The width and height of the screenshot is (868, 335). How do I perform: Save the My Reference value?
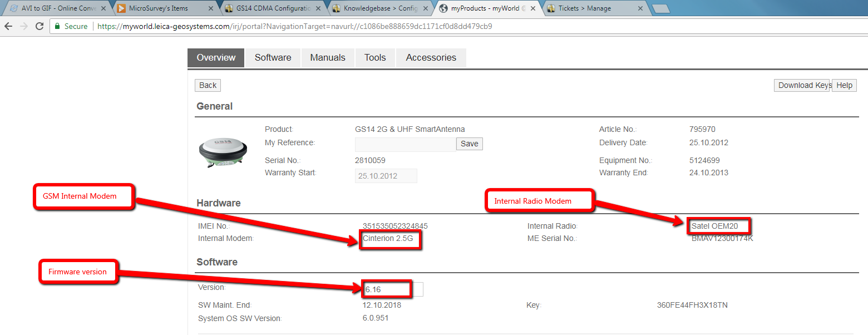(x=469, y=144)
